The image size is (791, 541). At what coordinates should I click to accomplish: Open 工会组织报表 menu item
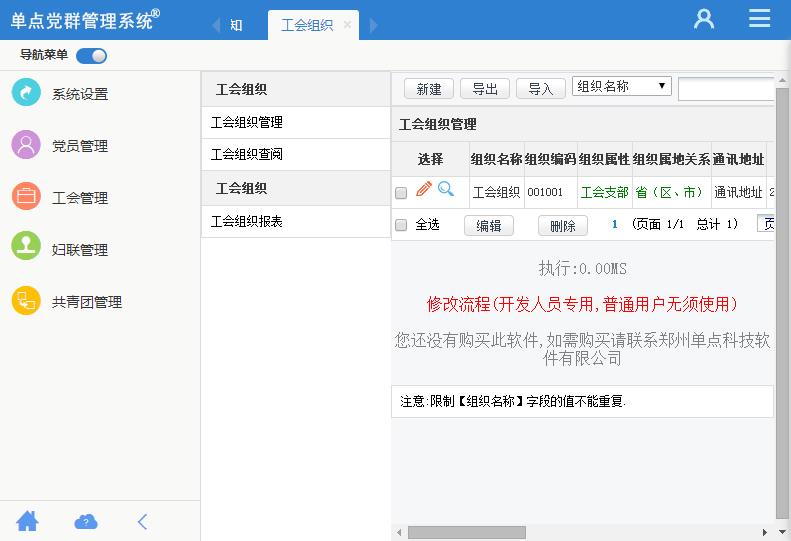click(x=296, y=221)
